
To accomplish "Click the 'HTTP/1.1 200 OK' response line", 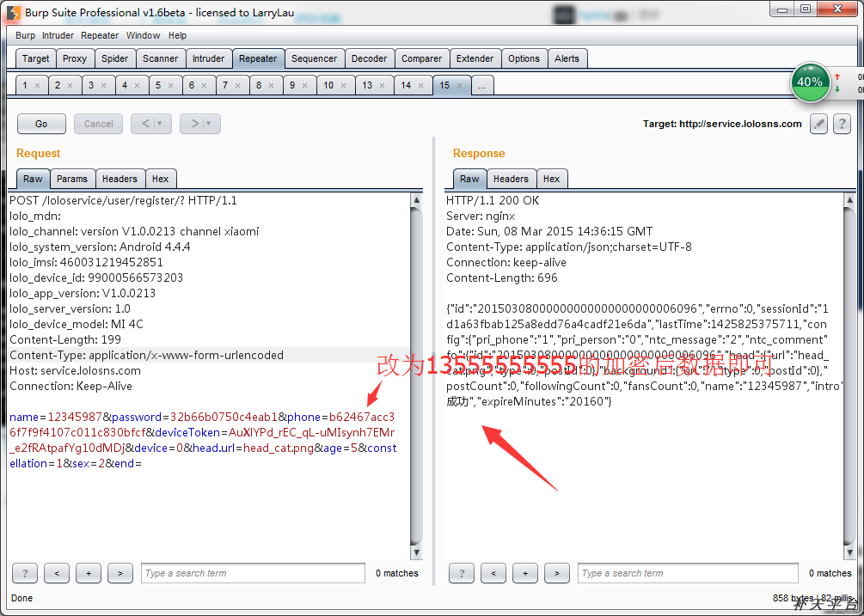I will (493, 200).
